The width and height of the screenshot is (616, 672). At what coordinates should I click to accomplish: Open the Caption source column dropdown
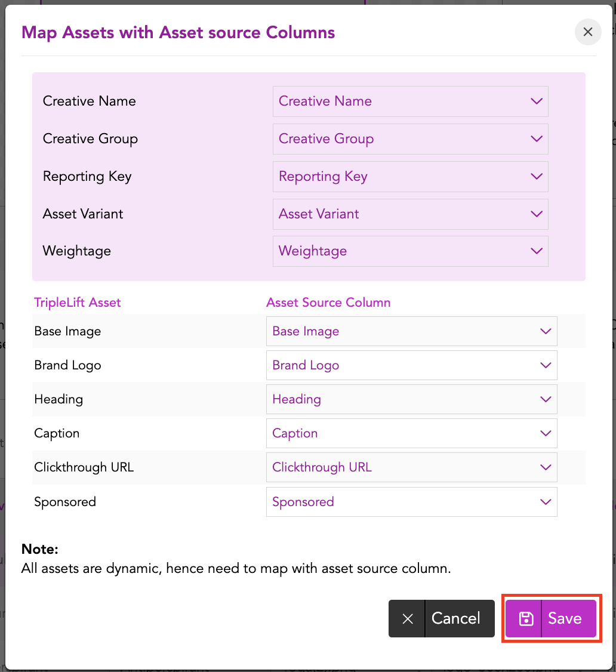click(x=411, y=433)
